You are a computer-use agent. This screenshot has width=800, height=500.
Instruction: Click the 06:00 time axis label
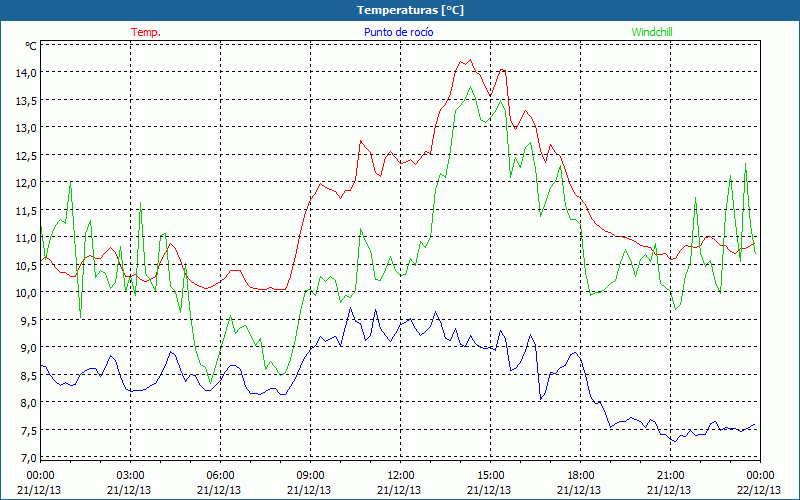tap(220, 476)
